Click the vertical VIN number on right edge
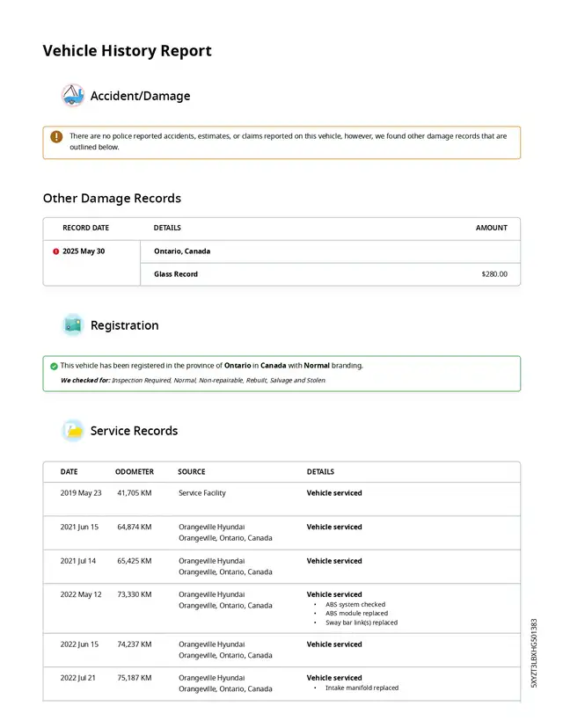The height and width of the screenshot is (728, 563). [x=534, y=652]
